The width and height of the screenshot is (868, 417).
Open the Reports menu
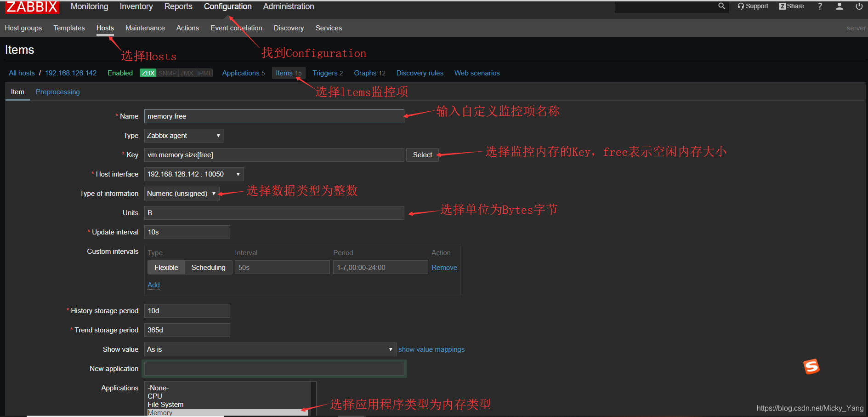(x=178, y=6)
